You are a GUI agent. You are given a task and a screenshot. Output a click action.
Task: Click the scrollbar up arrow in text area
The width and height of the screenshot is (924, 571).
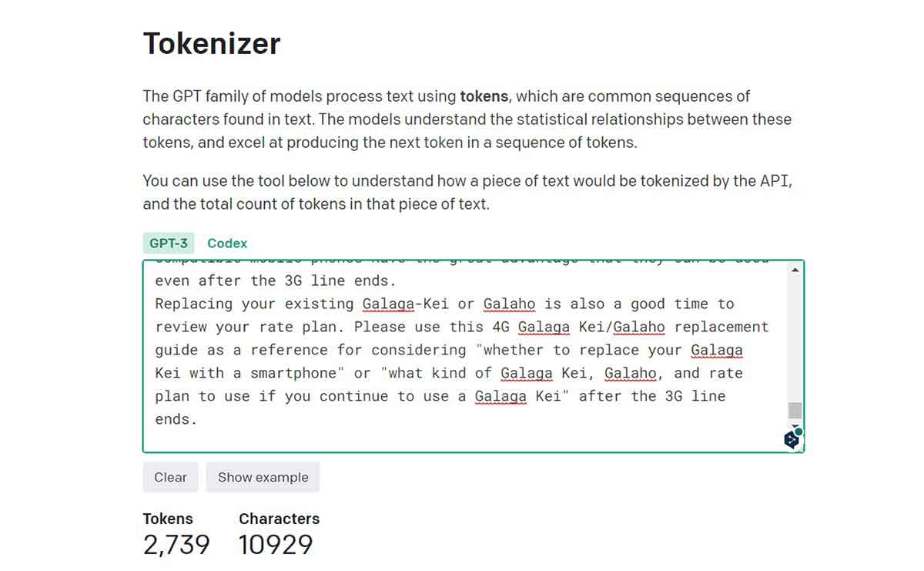795,269
